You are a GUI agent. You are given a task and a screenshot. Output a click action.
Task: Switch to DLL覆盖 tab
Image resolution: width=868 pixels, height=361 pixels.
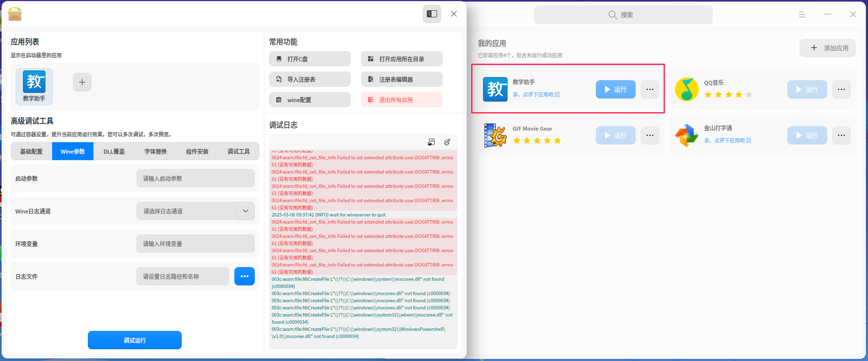coord(114,151)
